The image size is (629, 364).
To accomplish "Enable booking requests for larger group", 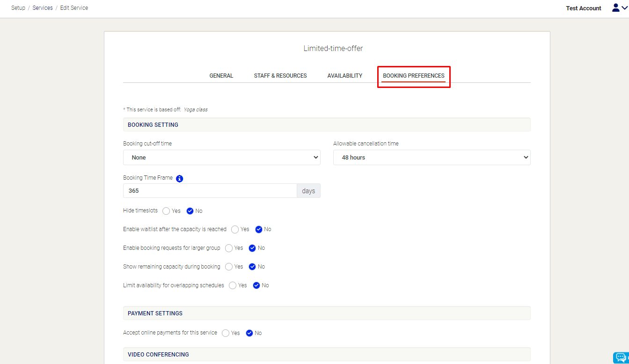I will (x=228, y=248).
